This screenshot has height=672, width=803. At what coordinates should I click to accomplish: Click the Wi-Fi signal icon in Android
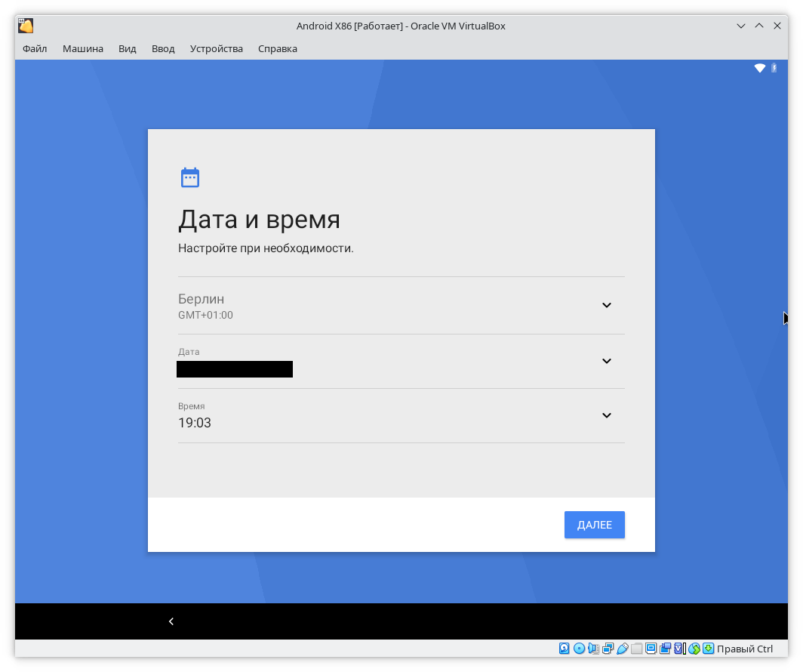760,69
